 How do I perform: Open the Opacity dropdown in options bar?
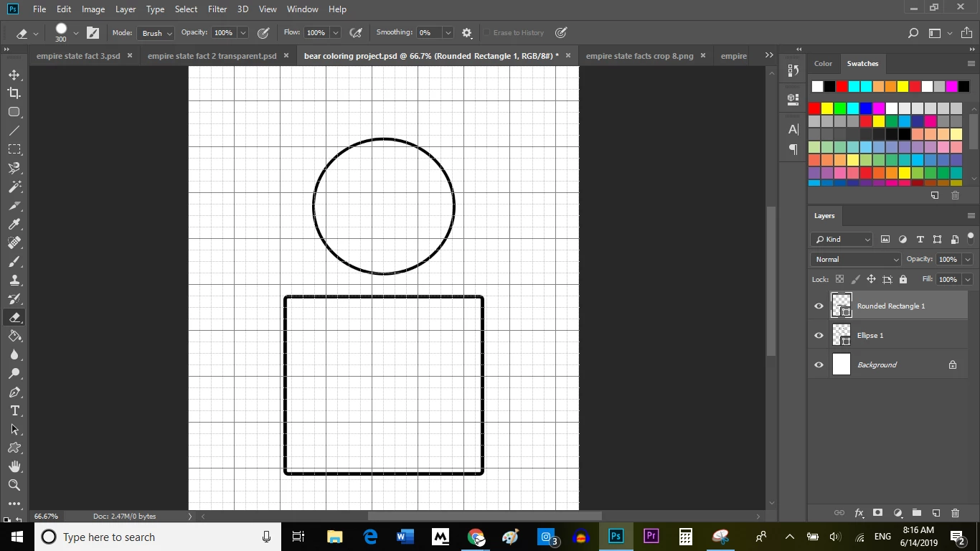pos(242,33)
